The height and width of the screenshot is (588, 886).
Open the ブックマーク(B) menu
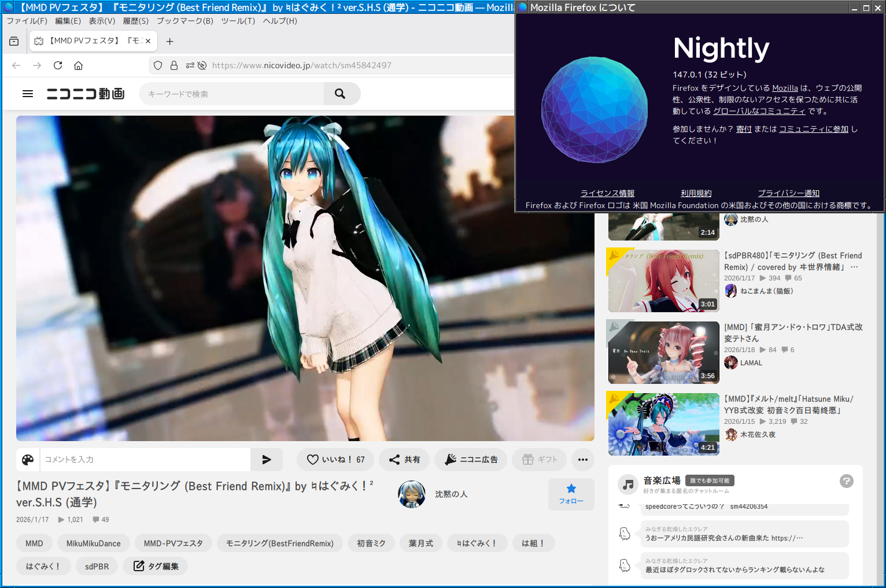coord(185,21)
